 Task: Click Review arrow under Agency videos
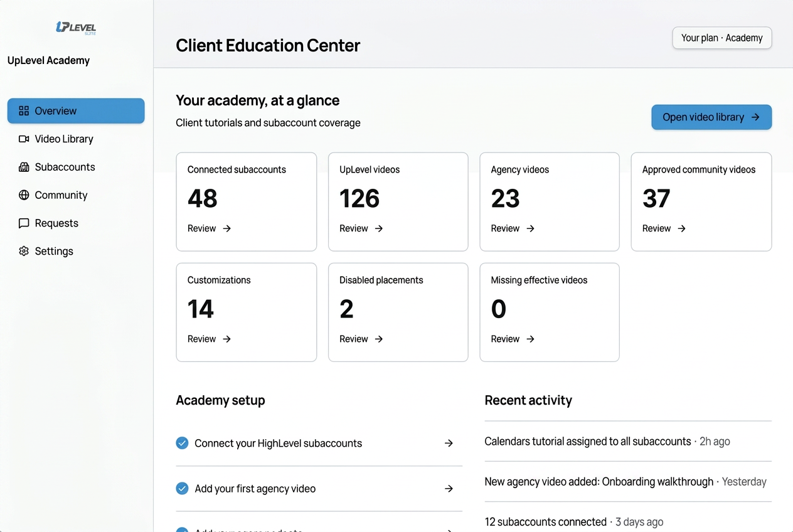point(530,228)
